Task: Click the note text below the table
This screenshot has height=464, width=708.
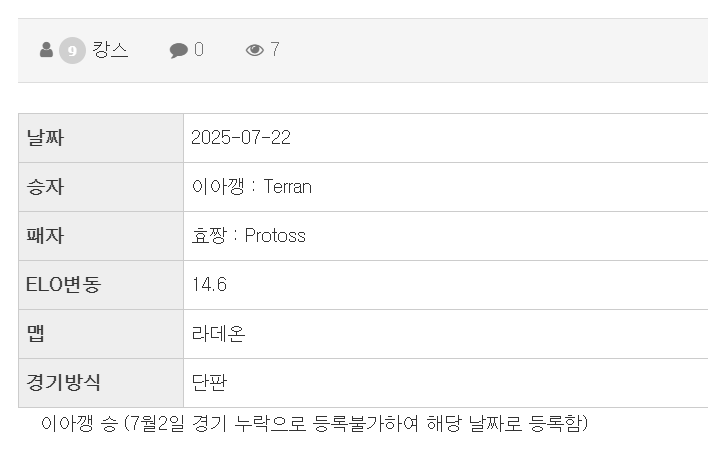Action: (314, 423)
